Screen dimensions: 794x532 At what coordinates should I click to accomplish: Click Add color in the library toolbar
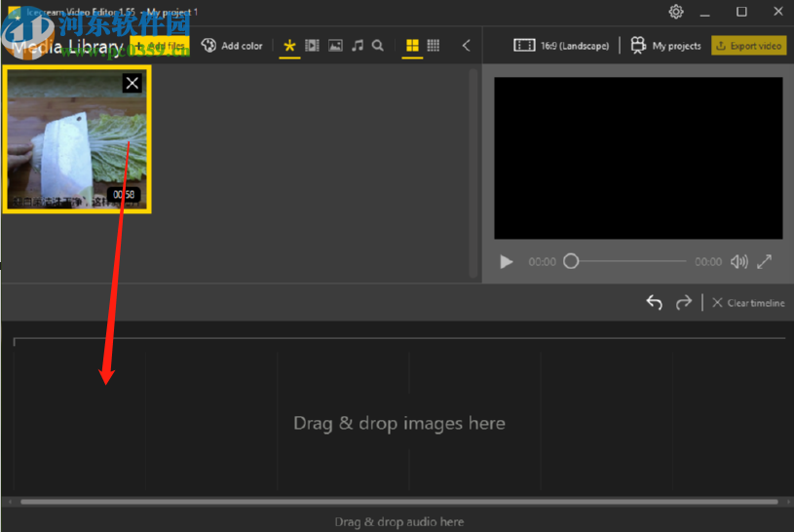(232, 46)
